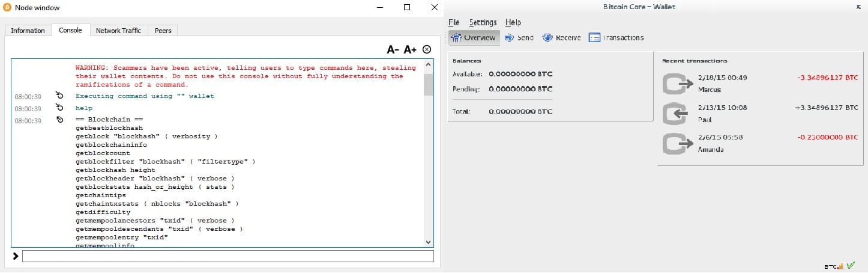Click the Bitcoin icon in Node window title

[x=8, y=7]
